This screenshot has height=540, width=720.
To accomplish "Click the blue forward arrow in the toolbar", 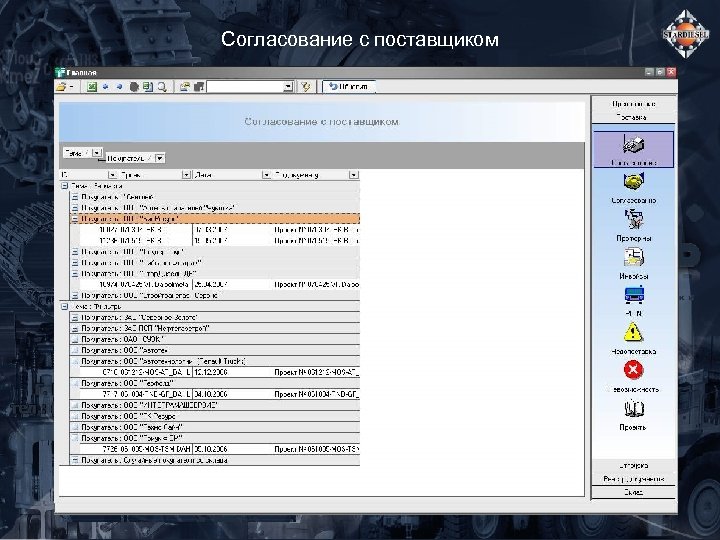I will (x=119, y=86).
